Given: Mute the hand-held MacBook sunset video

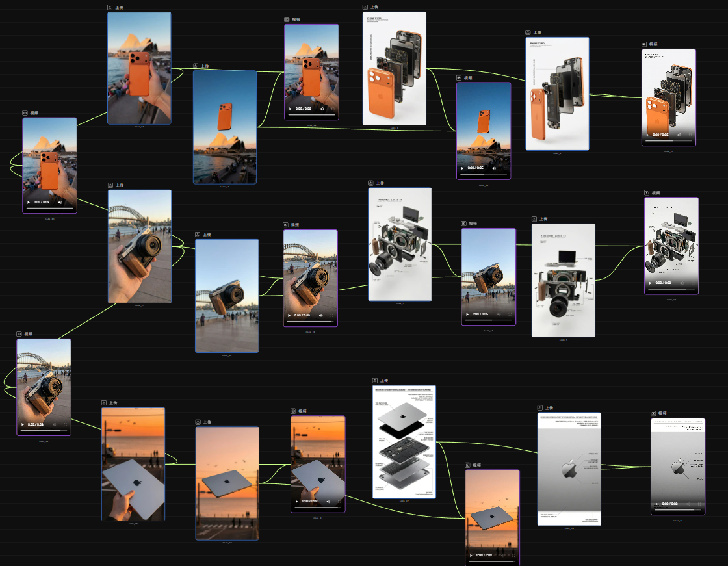Looking at the screenshot, I should pyautogui.click(x=328, y=502).
